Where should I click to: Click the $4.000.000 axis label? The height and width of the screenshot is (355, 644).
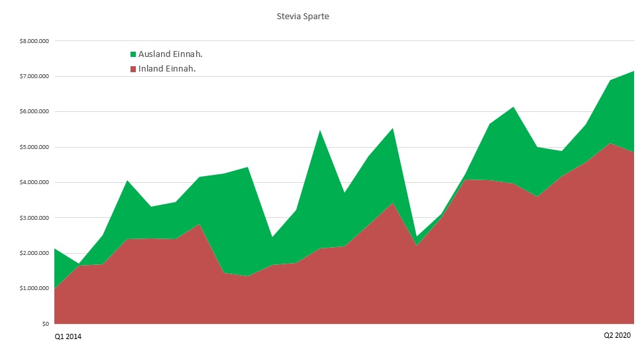point(34,182)
